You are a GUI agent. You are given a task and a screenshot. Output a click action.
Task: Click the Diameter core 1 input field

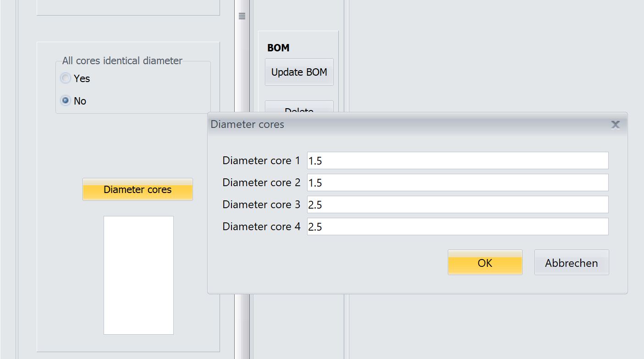pyautogui.click(x=457, y=160)
